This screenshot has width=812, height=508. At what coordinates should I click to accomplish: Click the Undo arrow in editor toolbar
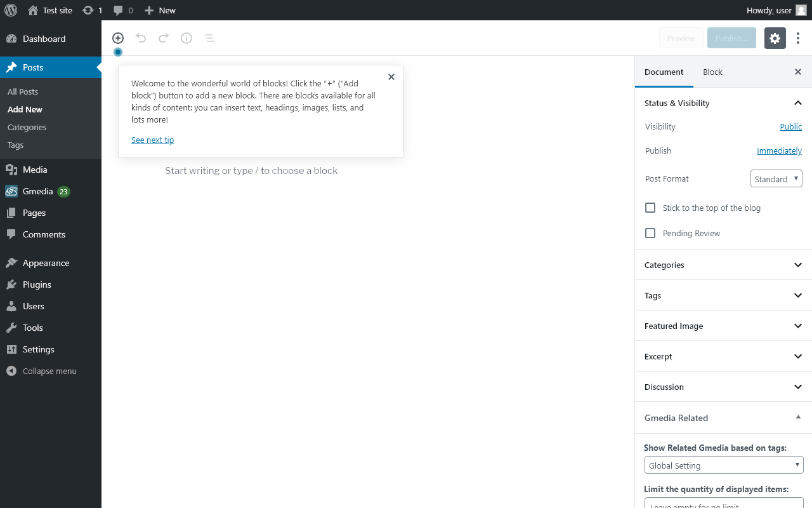click(141, 38)
